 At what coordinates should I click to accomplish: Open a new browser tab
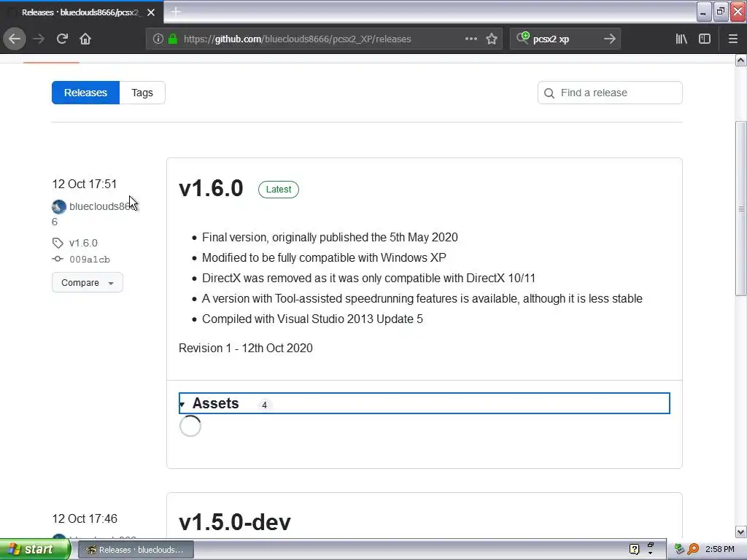pyautogui.click(x=176, y=12)
